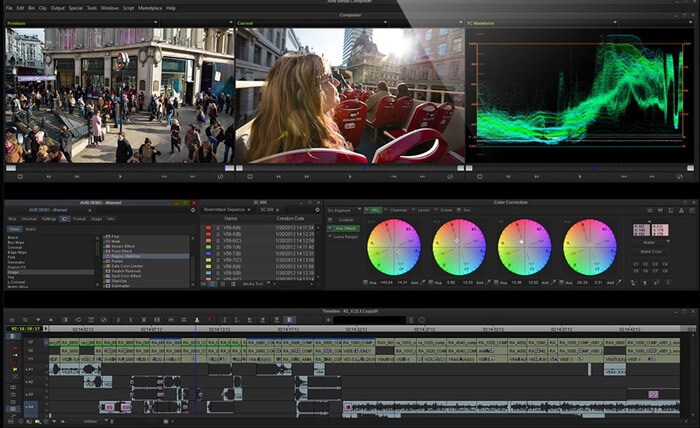Pick eyedropper beside the hue -20.33 wheel

pos(619,283)
